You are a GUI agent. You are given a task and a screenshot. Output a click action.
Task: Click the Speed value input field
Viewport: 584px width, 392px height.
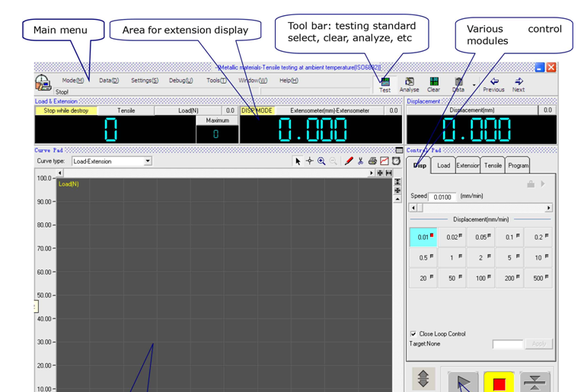click(442, 197)
